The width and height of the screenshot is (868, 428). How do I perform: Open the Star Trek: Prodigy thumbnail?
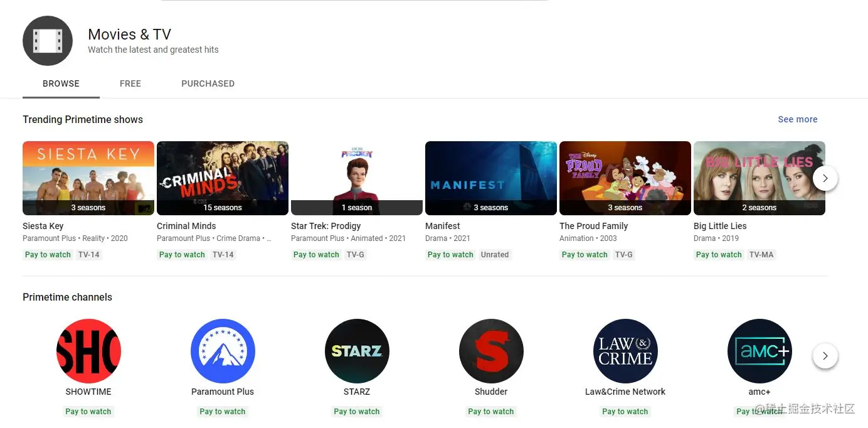click(356, 178)
